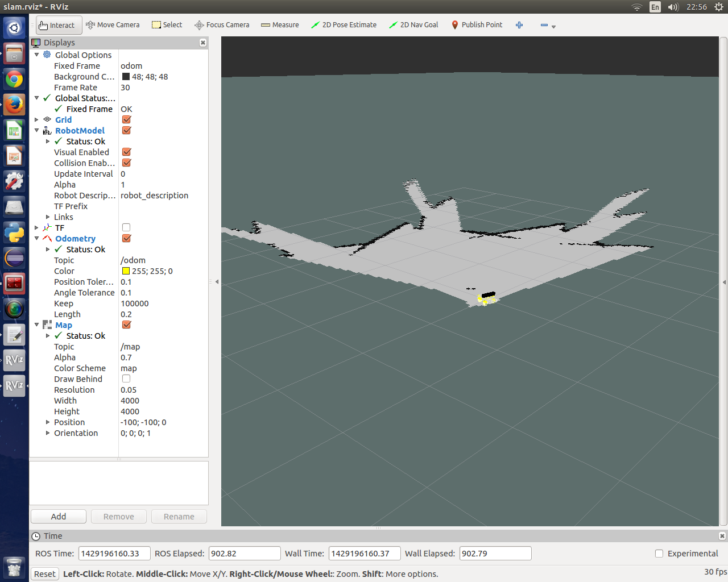
Task: Expand the TF display
Action: click(37, 228)
